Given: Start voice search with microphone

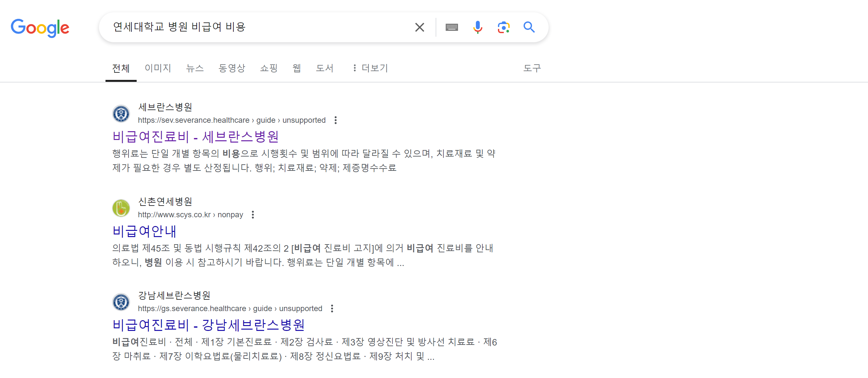Looking at the screenshot, I should point(477,27).
